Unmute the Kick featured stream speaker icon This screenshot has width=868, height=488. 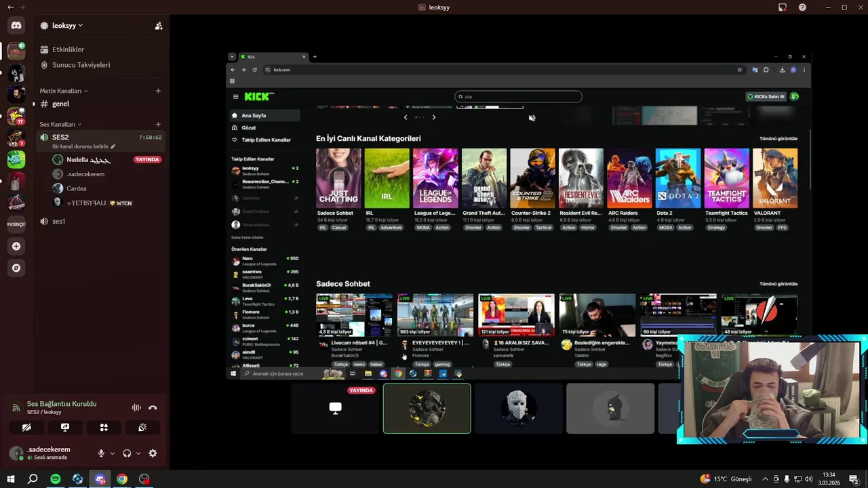(532, 118)
